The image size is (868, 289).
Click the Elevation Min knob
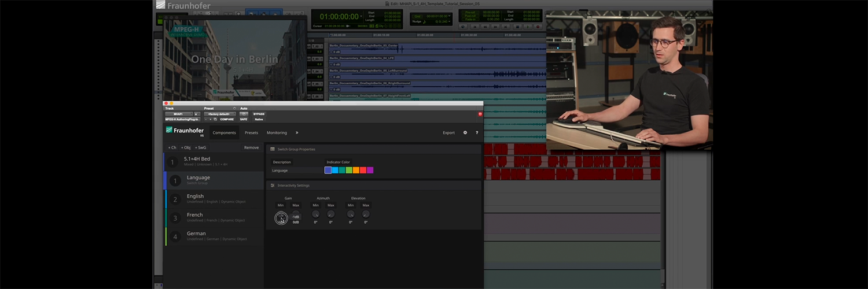(351, 214)
